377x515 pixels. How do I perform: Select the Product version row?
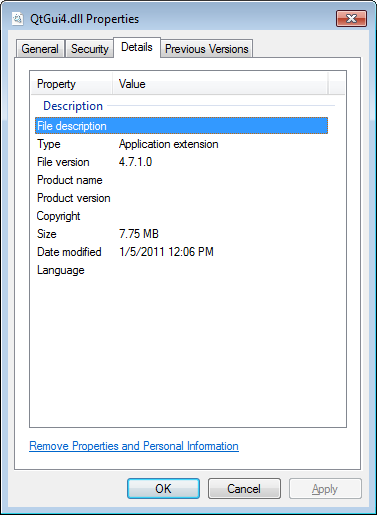181,198
